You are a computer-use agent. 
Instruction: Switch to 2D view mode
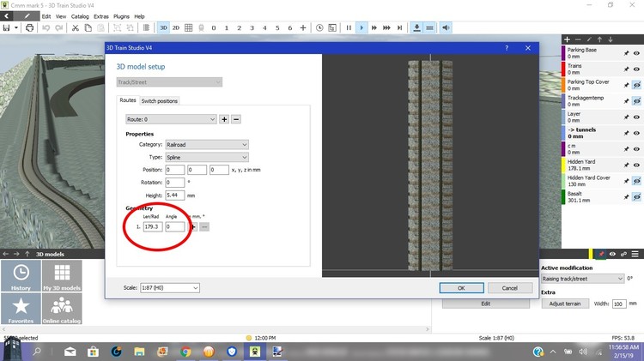tap(176, 27)
